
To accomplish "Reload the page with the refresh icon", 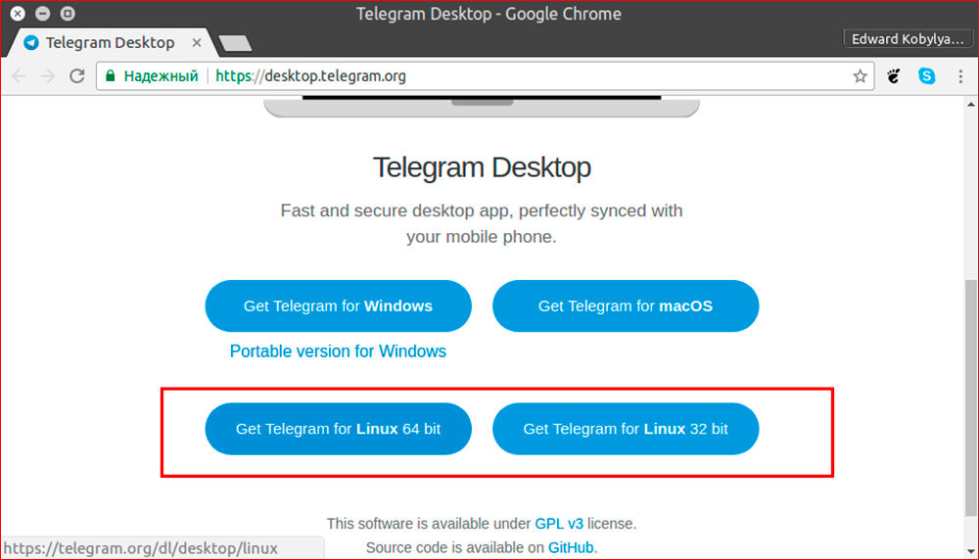I will pos(76,76).
